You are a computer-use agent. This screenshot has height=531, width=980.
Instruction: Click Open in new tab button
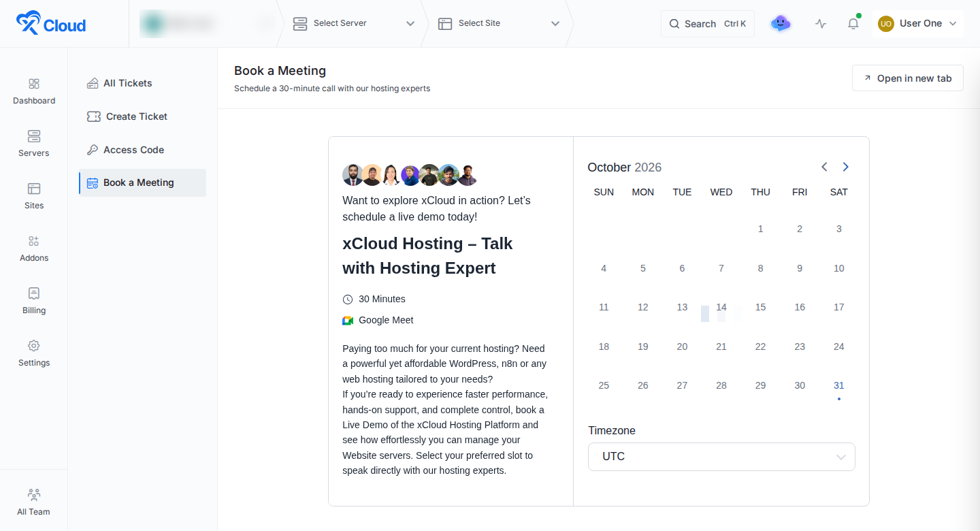pos(907,78)
